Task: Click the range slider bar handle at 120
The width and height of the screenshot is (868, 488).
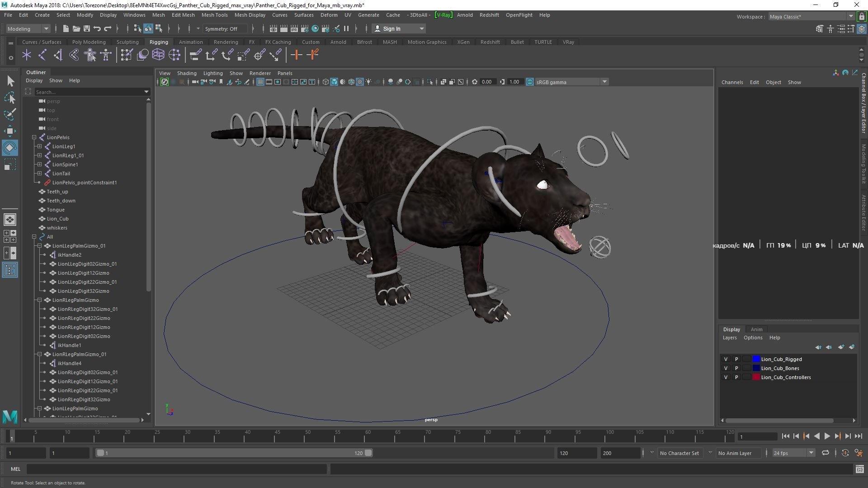Action: pos(368,453)
